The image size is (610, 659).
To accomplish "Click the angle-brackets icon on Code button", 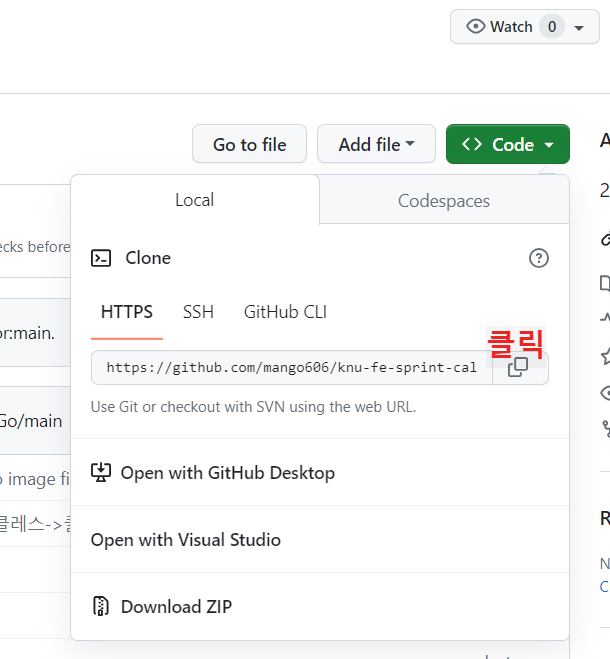I will click(472, 144).
